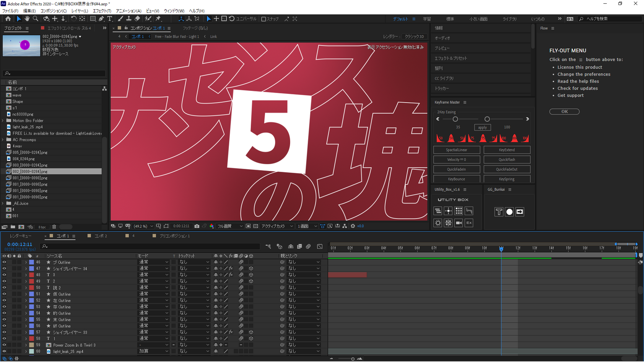Click the trash icon in Project panel
This screenshot has height=362, width=644.
tap(54, 227)
